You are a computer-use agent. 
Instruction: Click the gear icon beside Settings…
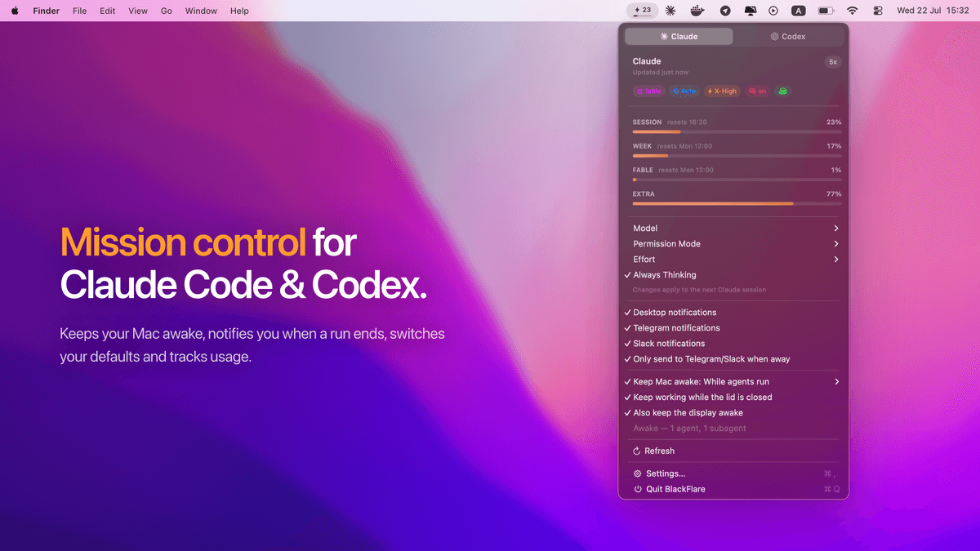coord(638,473)
